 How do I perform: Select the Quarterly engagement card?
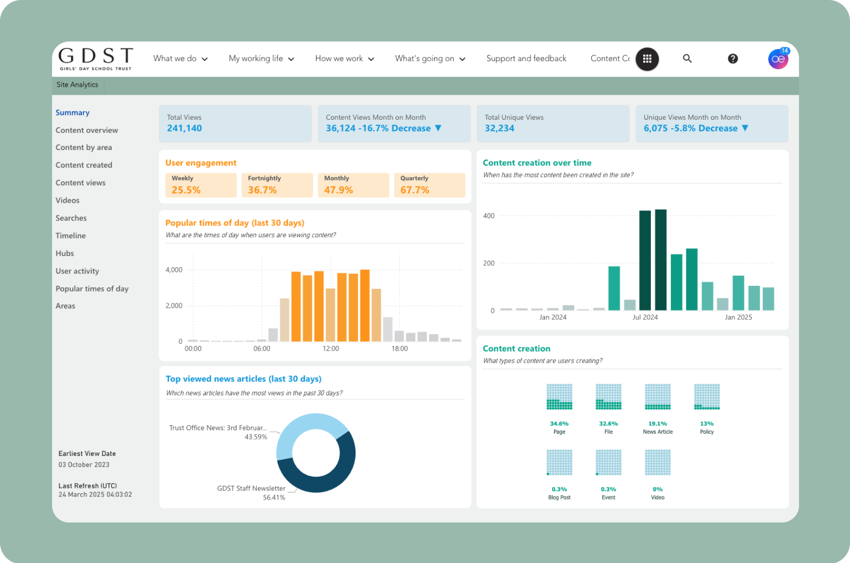[429, 185]
